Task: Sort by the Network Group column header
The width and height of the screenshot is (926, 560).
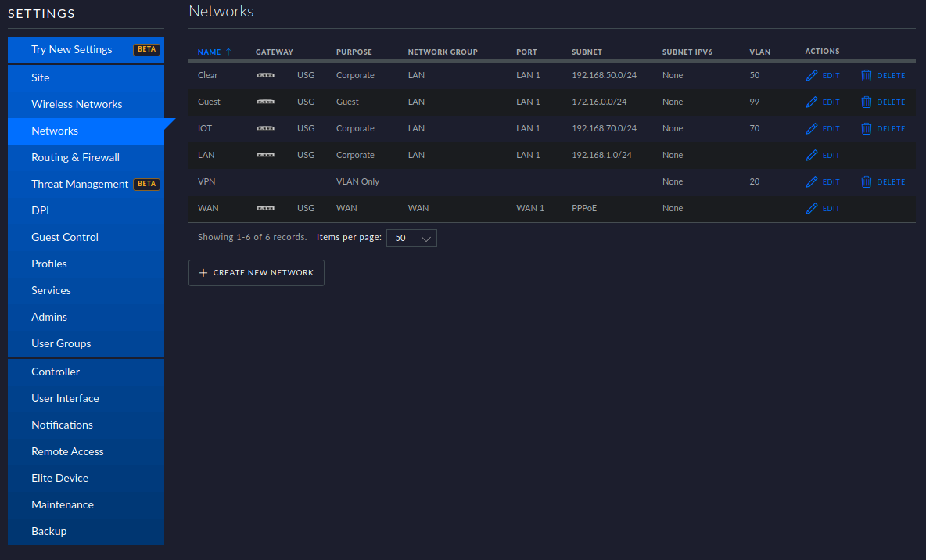Action: click(443, 52)
